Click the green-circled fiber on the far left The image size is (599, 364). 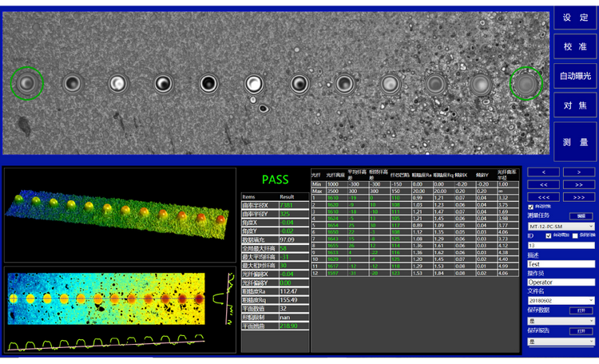(27, 81)
